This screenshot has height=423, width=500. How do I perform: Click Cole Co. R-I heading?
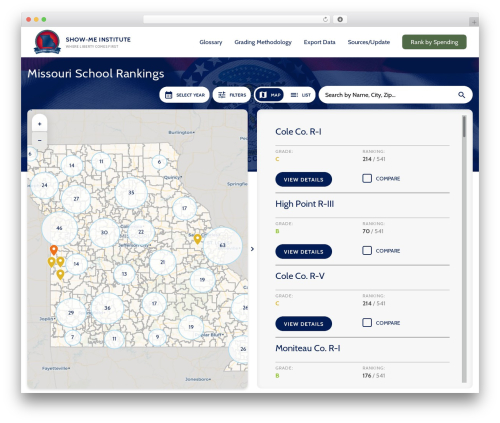[298, 131]
